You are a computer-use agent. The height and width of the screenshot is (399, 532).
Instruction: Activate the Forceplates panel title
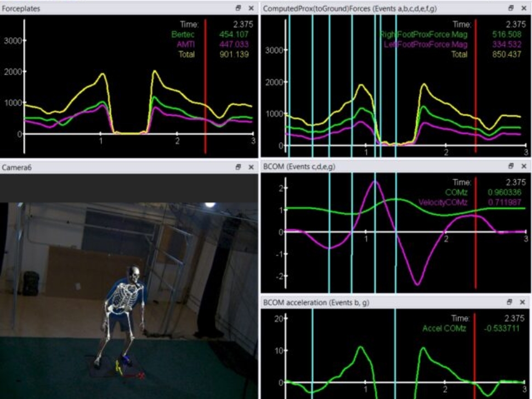click(x=19, y=8)
